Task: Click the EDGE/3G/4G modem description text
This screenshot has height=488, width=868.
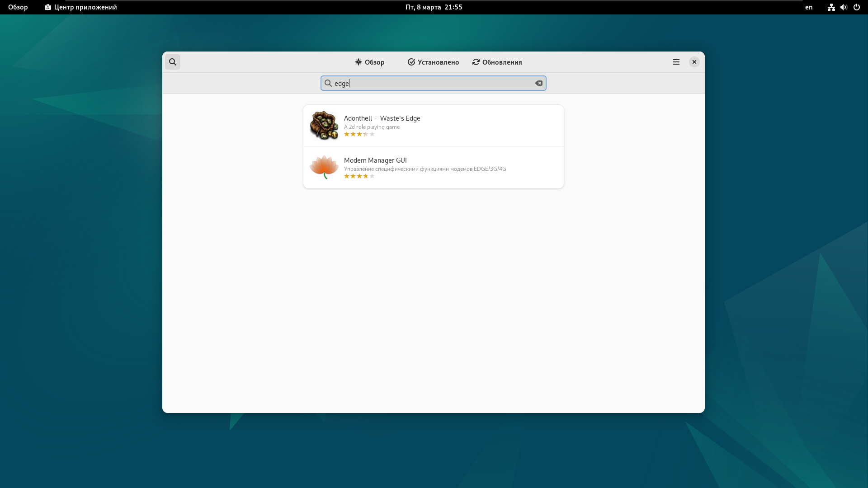Action: coord(425,169)
